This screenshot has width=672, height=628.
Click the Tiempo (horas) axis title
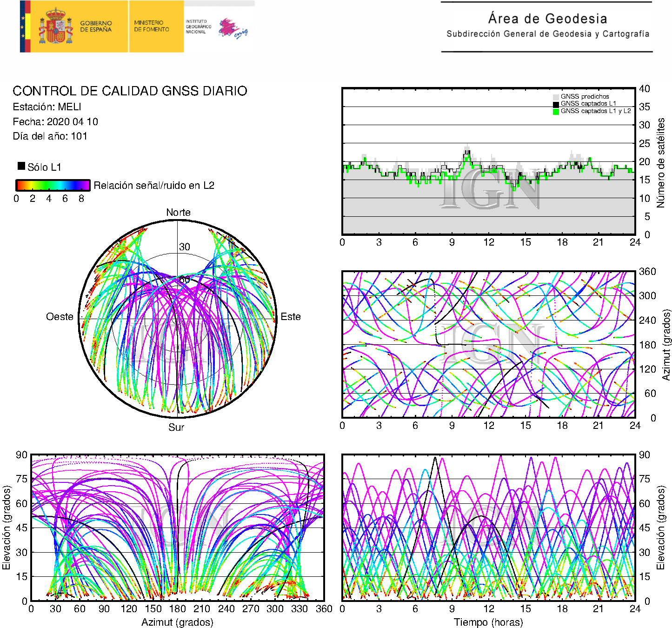(x=488, y=622)
